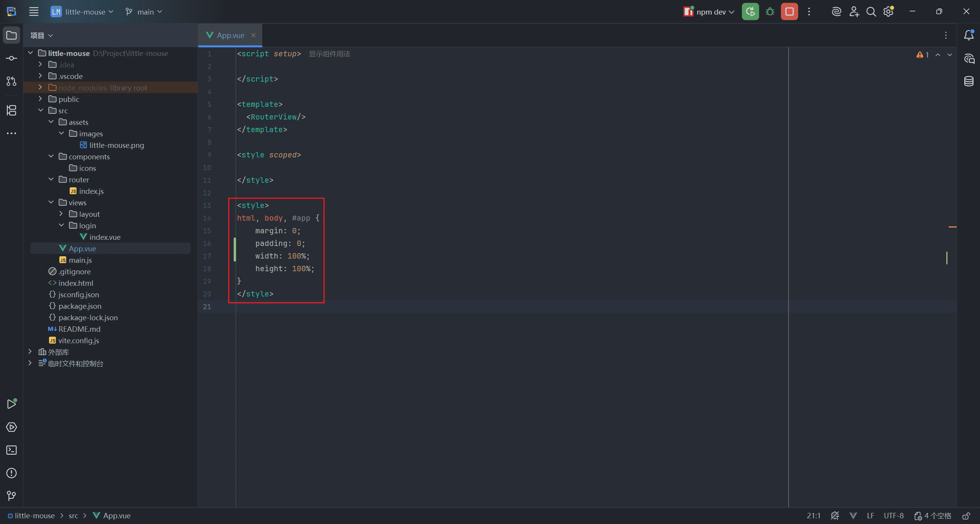Image resolution: width=980 pixels, height=524 pixels.
Task: Open the main hamburger menu
Action: pyautogui.click(x=34, y=12)
